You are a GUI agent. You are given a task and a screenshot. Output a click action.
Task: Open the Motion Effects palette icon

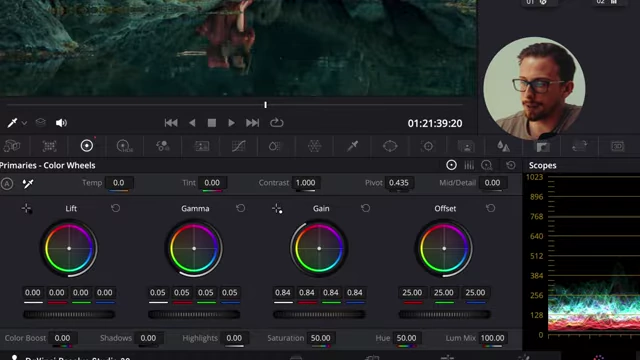pyautogui.click(x=202, y=146)
